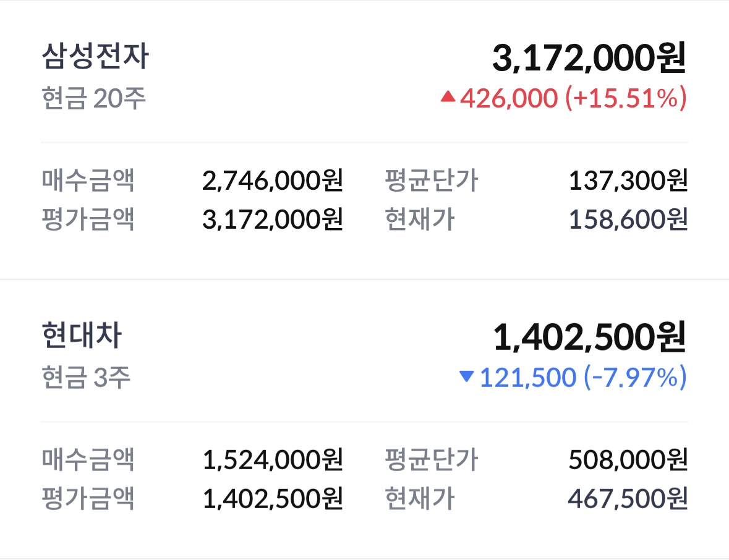Click the 평가금액 label under 현대차
This screenshot has width=729, height=560.
(88, 498)
